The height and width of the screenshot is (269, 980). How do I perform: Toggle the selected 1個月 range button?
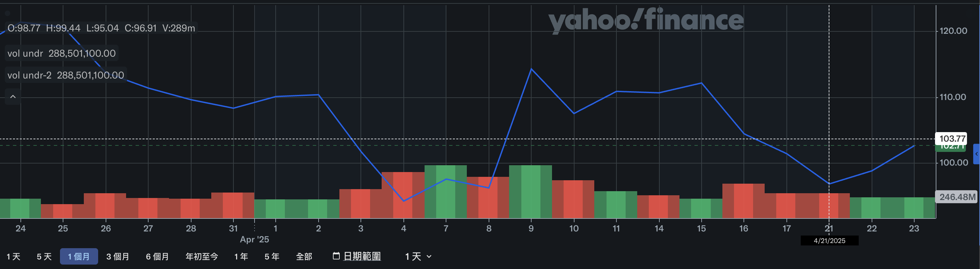pyautogui.click(x=79, y=256)
